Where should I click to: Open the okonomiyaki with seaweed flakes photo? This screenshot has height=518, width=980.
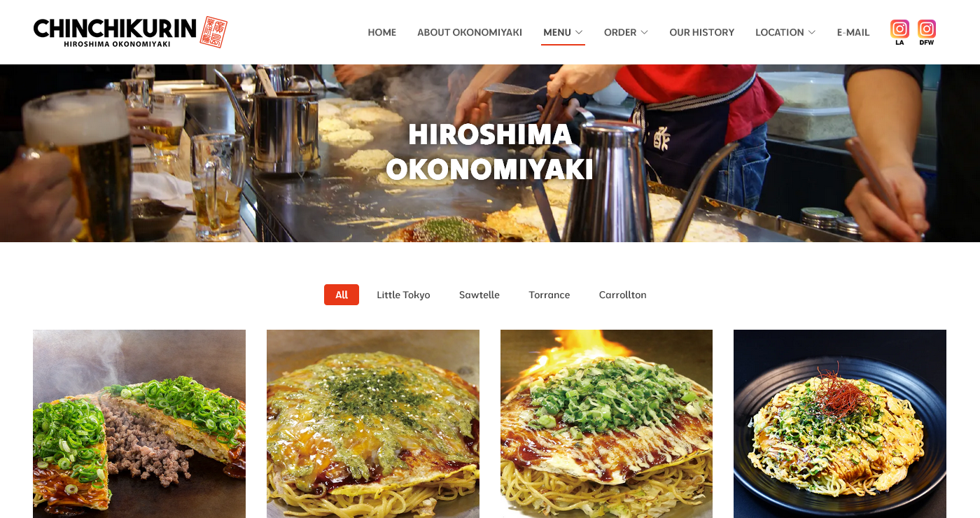coord(373,423)
